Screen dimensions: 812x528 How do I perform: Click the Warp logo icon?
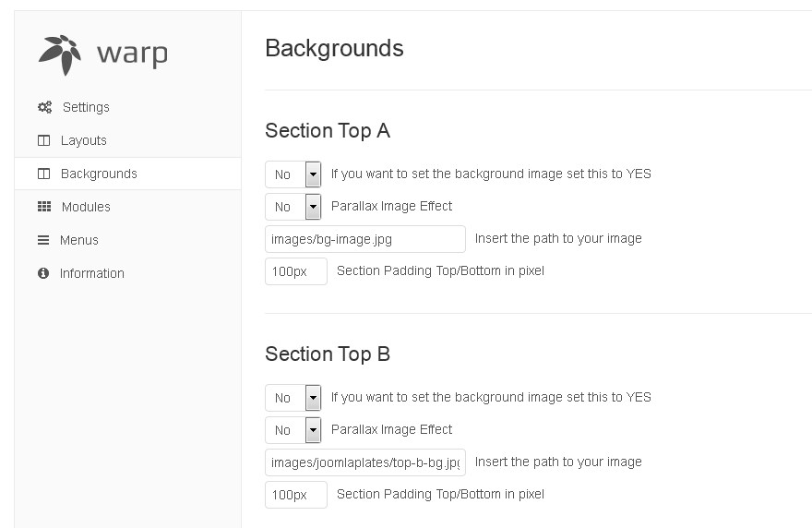point(60,54)
